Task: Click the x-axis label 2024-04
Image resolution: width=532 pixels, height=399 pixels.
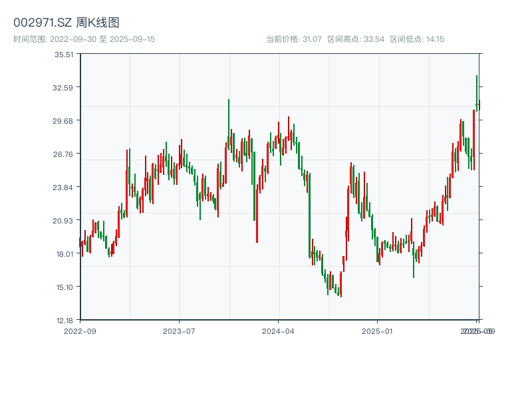Action: [x=278, y=331]
